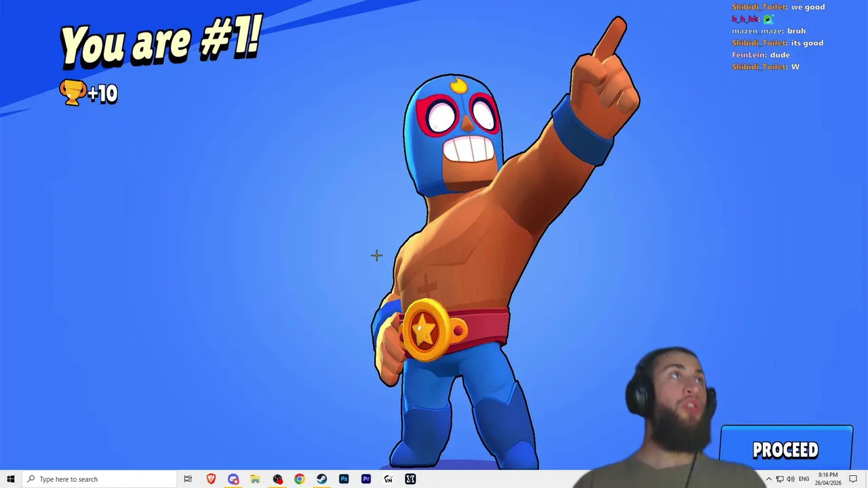
Task: Click the green emote from h_h_hk
Action: click(768, 19)
